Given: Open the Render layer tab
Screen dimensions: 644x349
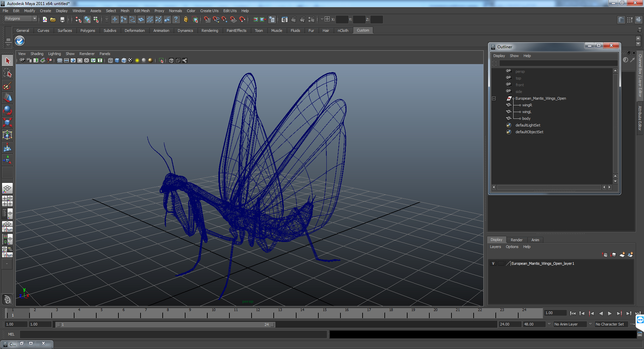Looking at the screenshot, I should point(517,240).
